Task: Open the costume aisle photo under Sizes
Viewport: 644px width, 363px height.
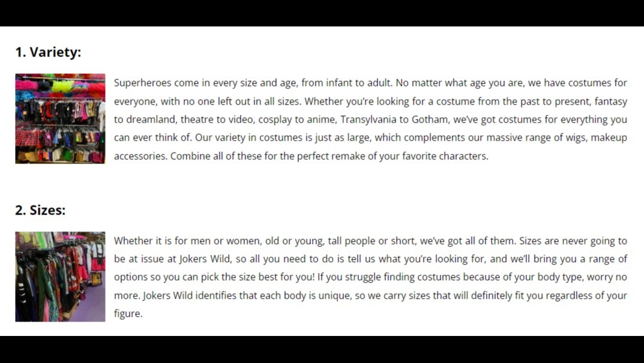Action: (x=61, y=276)
